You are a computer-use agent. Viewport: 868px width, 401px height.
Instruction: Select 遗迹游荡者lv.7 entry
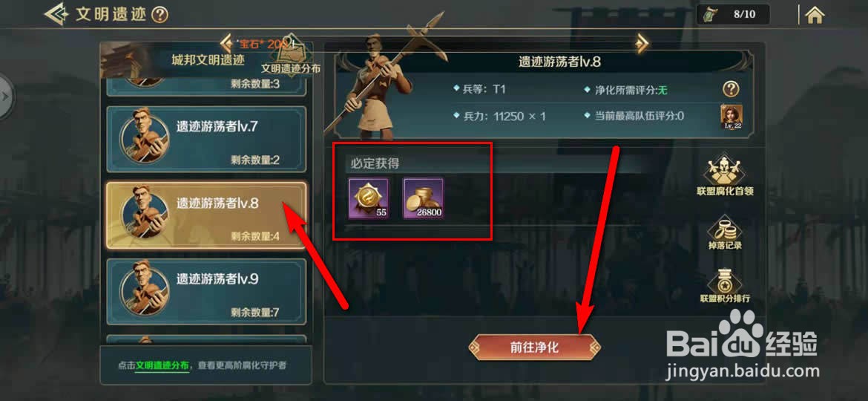tap(206, 138)
